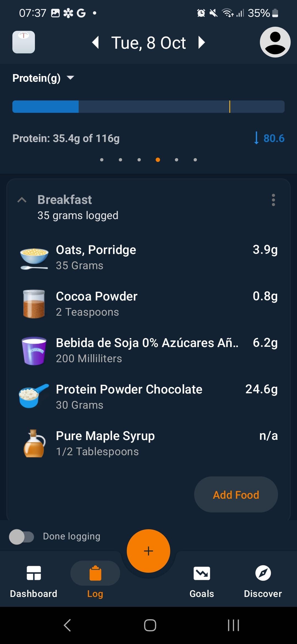Go to next day arrow
The height and width of the screenshot is (644, 297).
[x=202, y=43]
